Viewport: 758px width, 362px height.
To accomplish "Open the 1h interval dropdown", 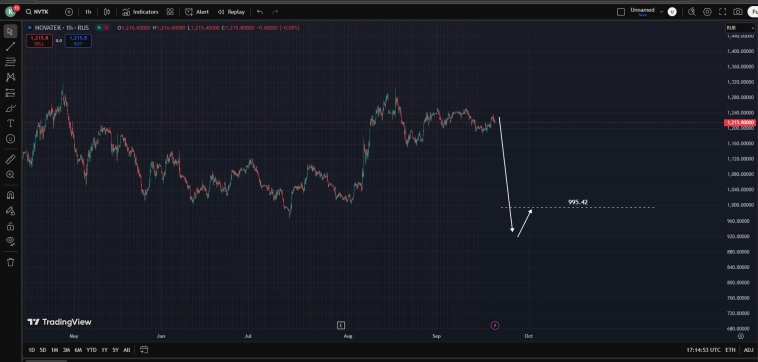I will pyautogui.click(x=88, y=12).
